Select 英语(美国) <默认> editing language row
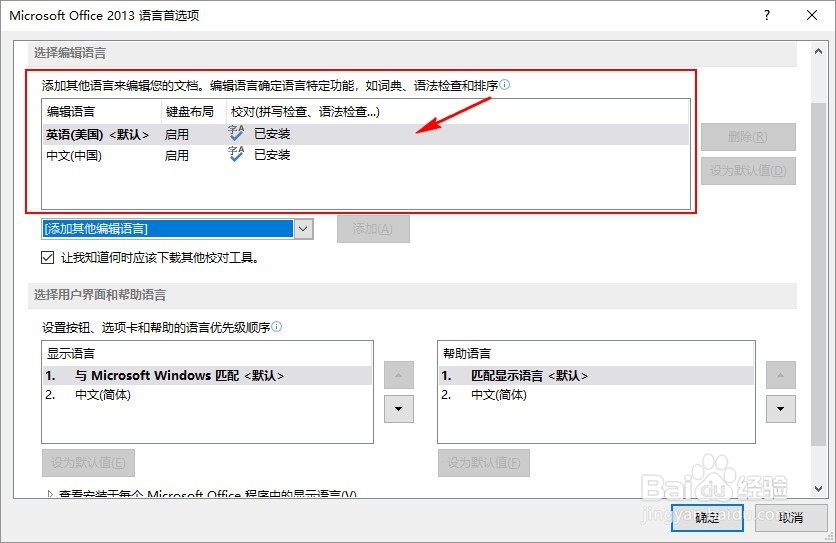 tap(366, 134)
